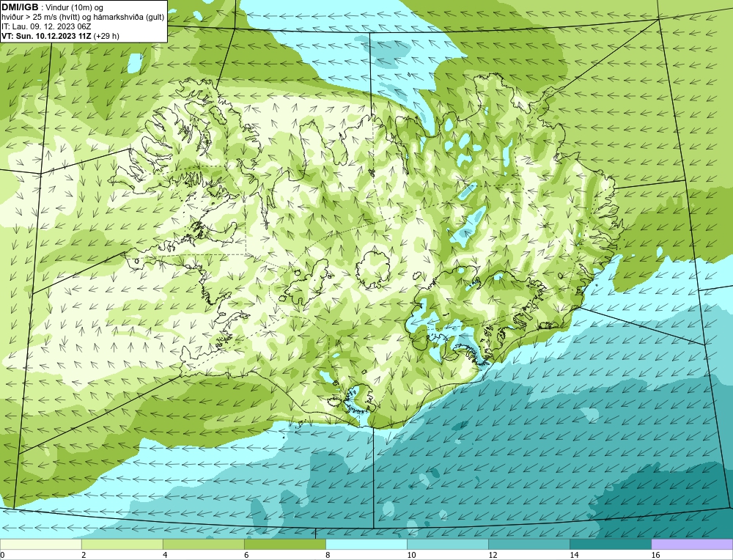The image size is (733, 560).
Task: Click the legend value '4'
Action: 165,555
